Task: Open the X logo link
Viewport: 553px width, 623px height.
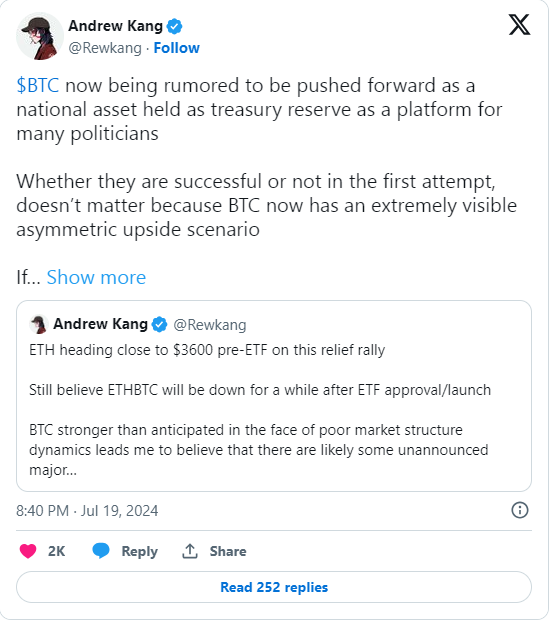Action: [520, 25]
